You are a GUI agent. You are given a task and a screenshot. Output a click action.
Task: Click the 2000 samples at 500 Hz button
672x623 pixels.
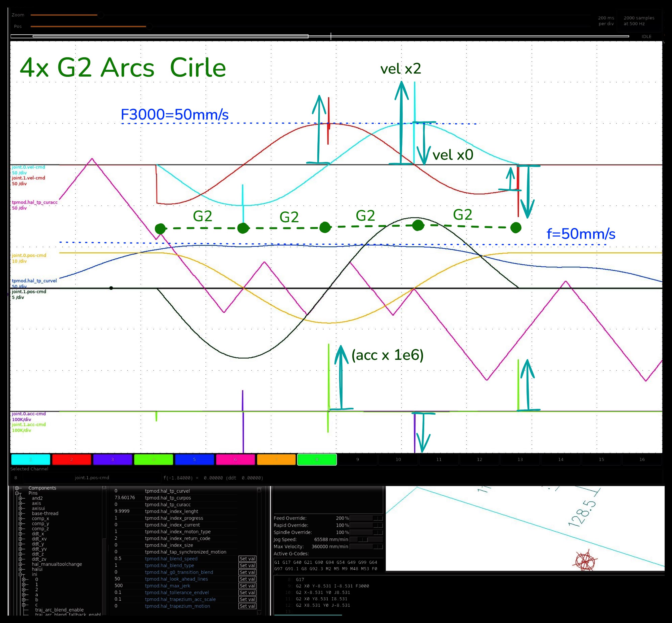click(639, 21)
